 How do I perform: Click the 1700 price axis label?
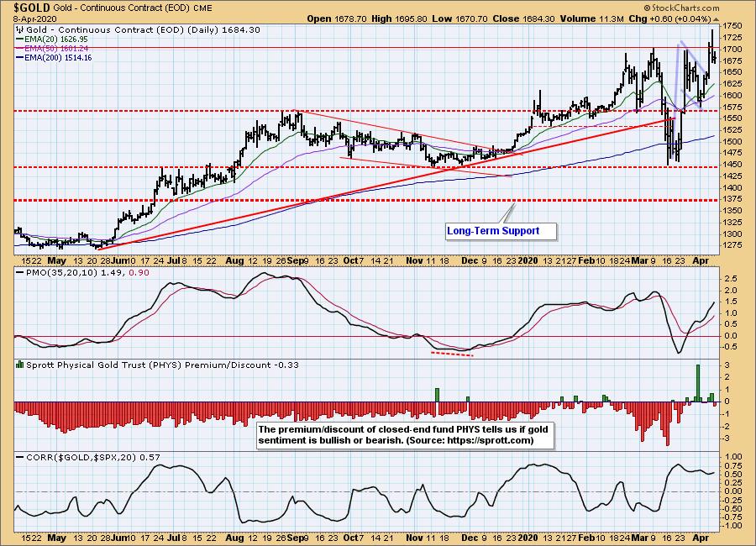pyautogui.click(x=732, y=50)
